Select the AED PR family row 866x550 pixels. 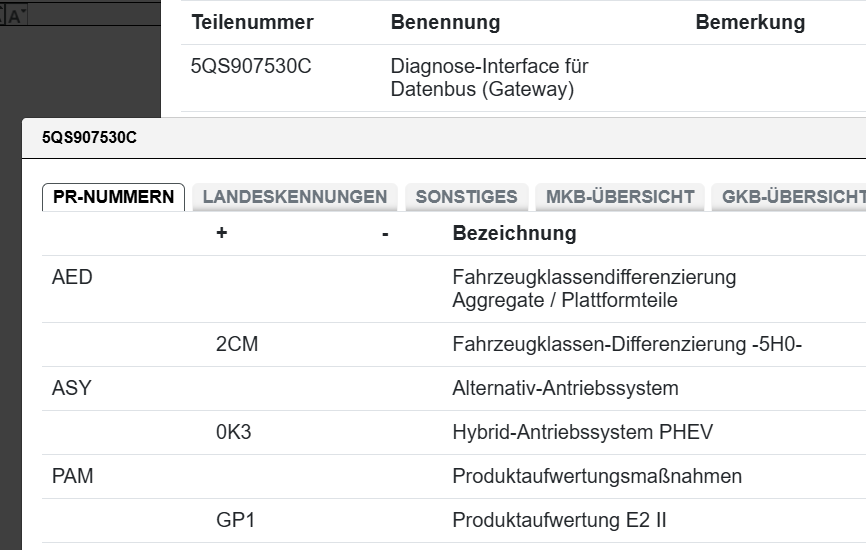point(72,277)
